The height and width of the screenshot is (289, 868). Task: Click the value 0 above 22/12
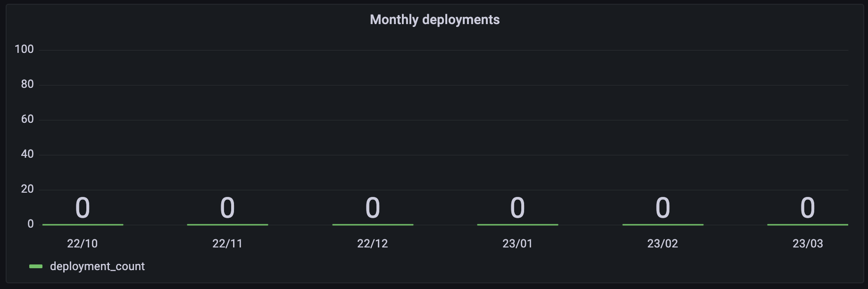coord(373,208)
